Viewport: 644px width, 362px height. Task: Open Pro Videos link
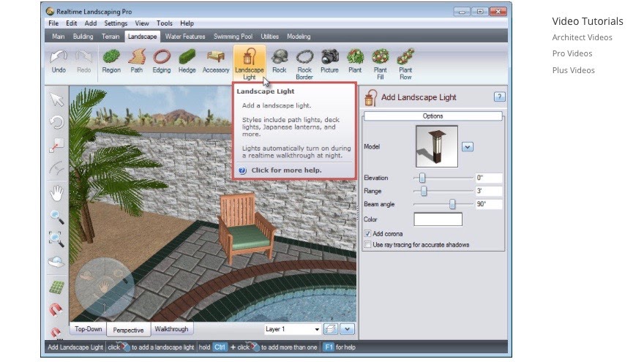click(x=572, y=53)
